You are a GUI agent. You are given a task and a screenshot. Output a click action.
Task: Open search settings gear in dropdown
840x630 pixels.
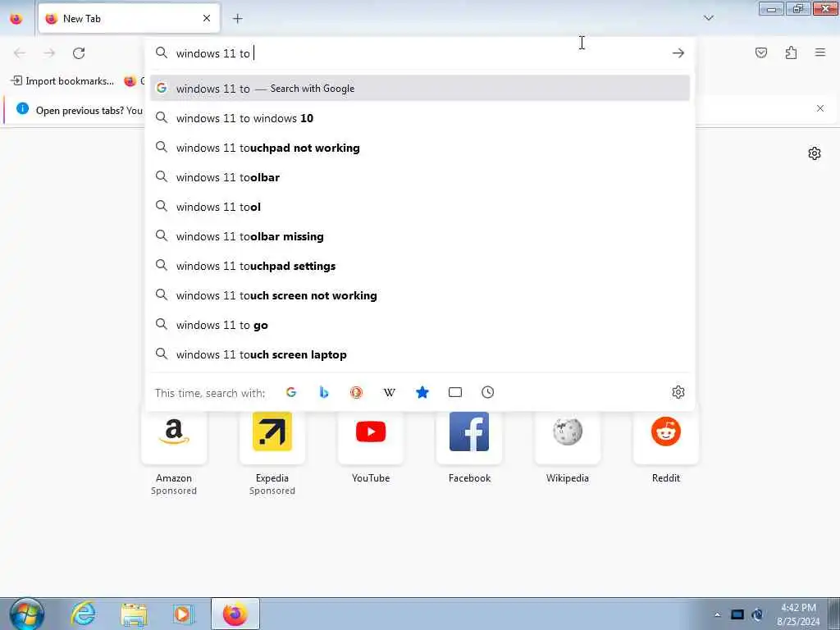click(678, 392)
